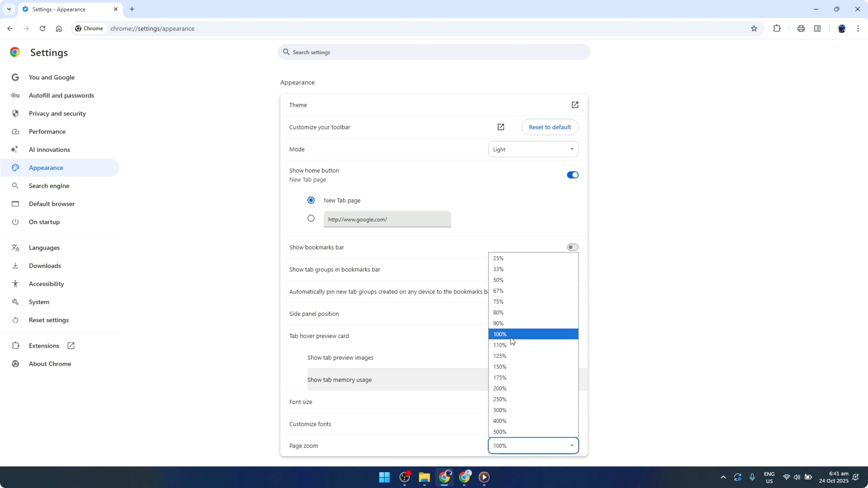This screenshot has height=488, width=868.
Task: Open Customize your toolbar external link icon
Action: [501, 127]
